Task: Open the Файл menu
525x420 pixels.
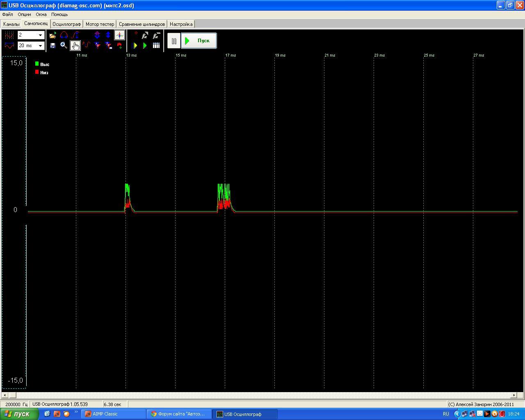Action: tap(7, 14)
